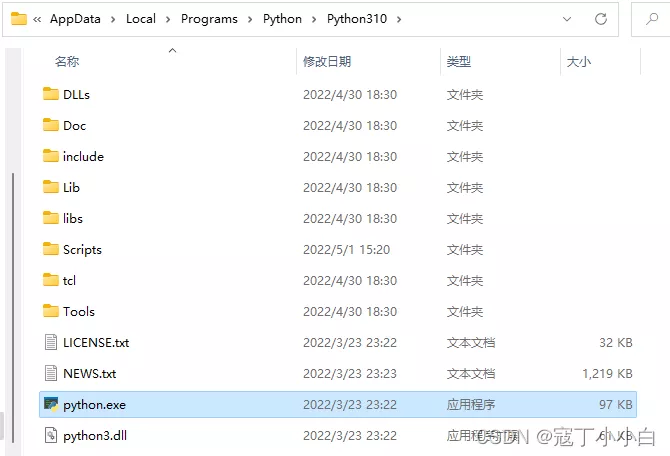Click the python.exe application icon
This screenshot has width=670, height=456.
click(51, 404)
